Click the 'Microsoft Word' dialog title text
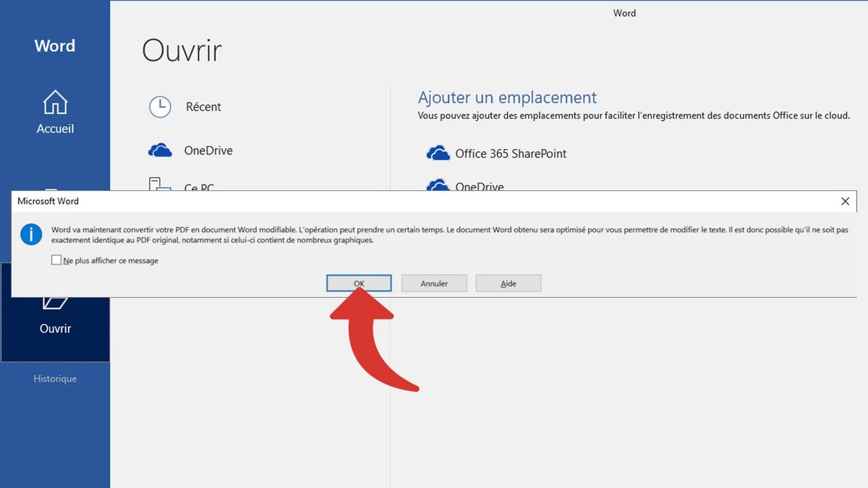This screenshot has height=488, width=868. coord(48,201)
